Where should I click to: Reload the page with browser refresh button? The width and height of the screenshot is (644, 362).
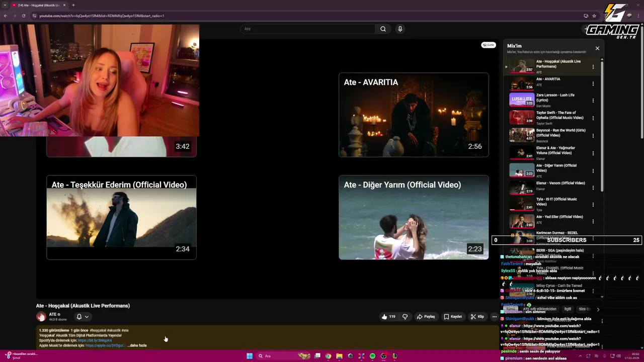[x=23, y=16]
